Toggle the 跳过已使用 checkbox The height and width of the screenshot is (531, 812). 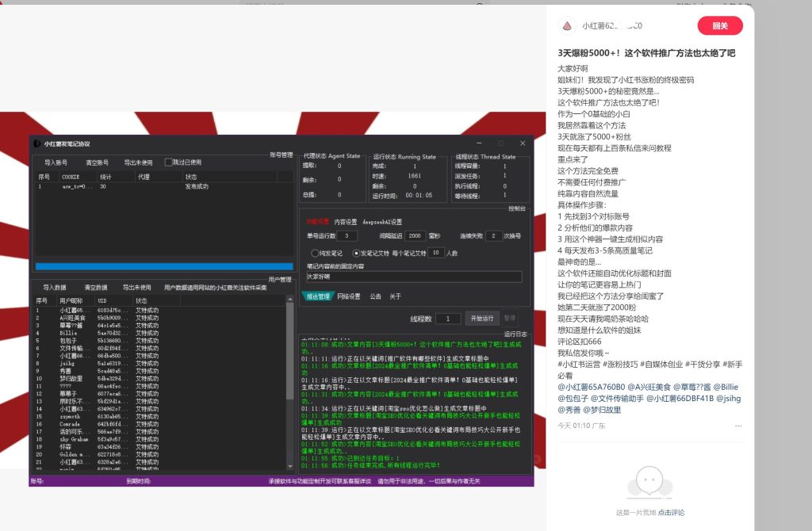click(168, 162)
